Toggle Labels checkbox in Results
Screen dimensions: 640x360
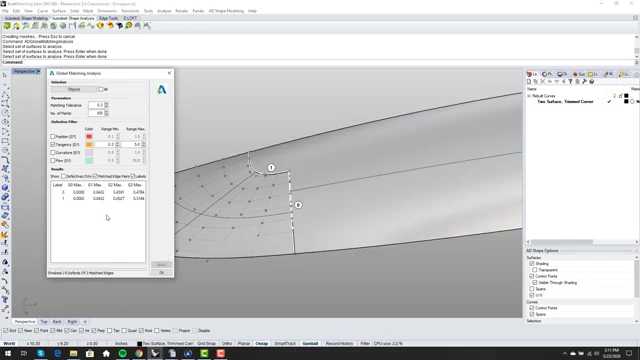coord(133,176)
